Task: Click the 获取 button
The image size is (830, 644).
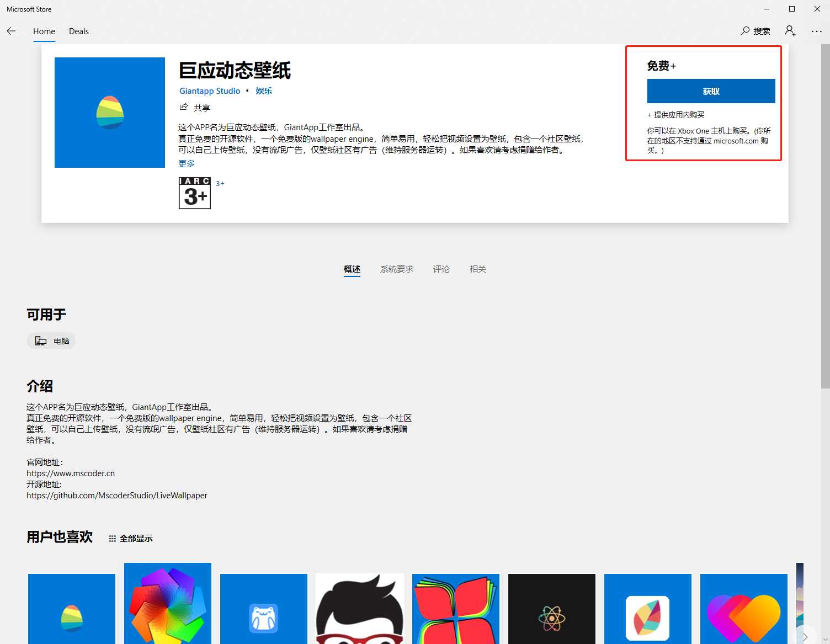Action: click(x=711, y=91)
